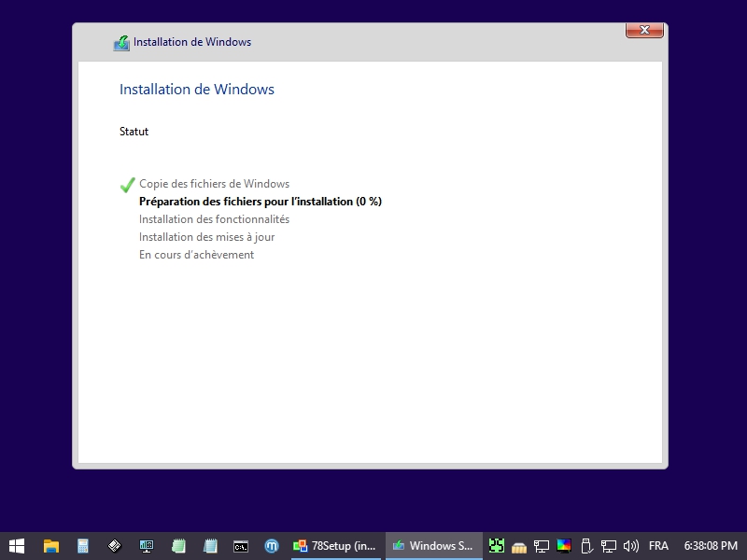The image size is (747, 560).
Task: Switch the FRA input language indicator
Action: [x=658, y=546]
